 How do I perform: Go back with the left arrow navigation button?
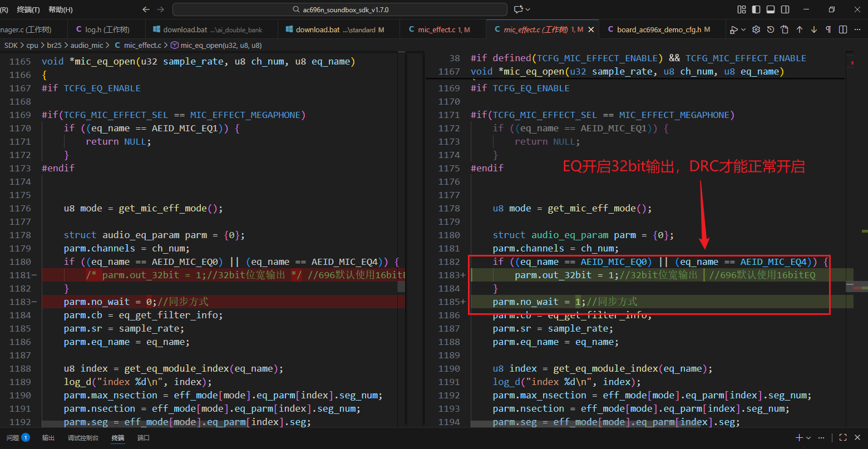(x=146, y=9)
